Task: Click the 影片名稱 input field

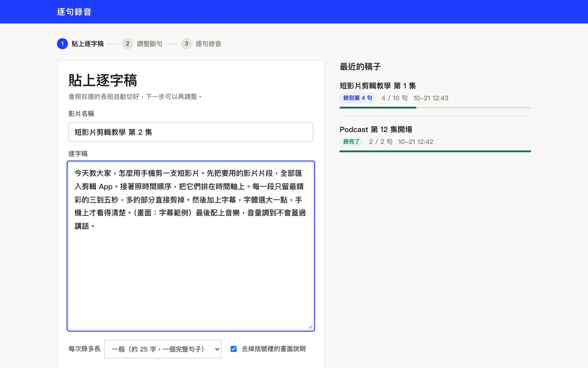Action: click(x=191, y=132)
